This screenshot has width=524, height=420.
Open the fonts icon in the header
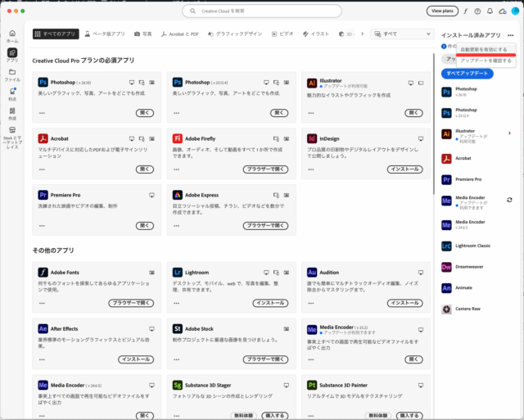tap(466, 11)
